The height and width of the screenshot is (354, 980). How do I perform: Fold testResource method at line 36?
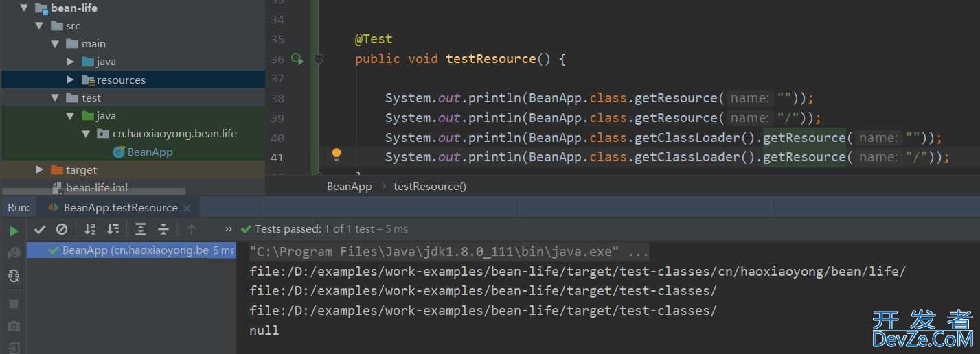click(319, 59)
